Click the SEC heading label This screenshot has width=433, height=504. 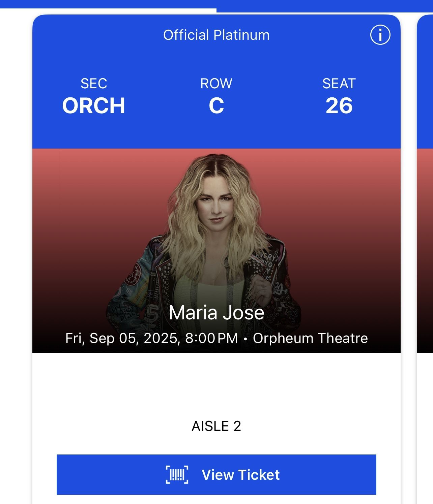(x=94, y=84)
